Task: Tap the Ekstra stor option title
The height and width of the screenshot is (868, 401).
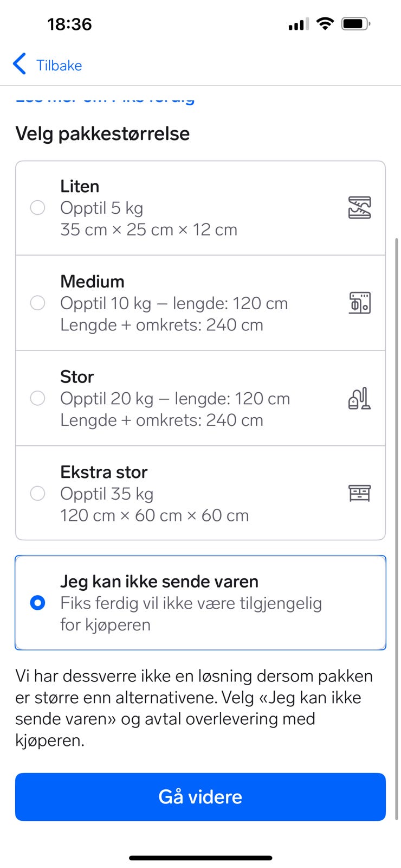Action: 104,472
